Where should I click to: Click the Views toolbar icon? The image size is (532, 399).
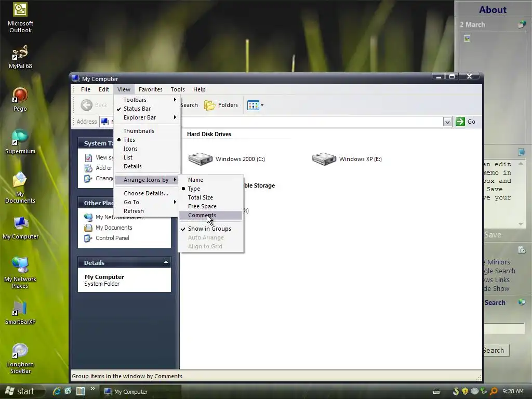[253, 105]
